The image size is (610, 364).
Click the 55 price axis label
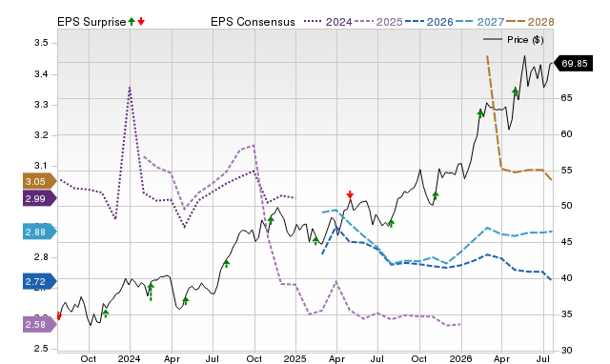pos(566,170)
